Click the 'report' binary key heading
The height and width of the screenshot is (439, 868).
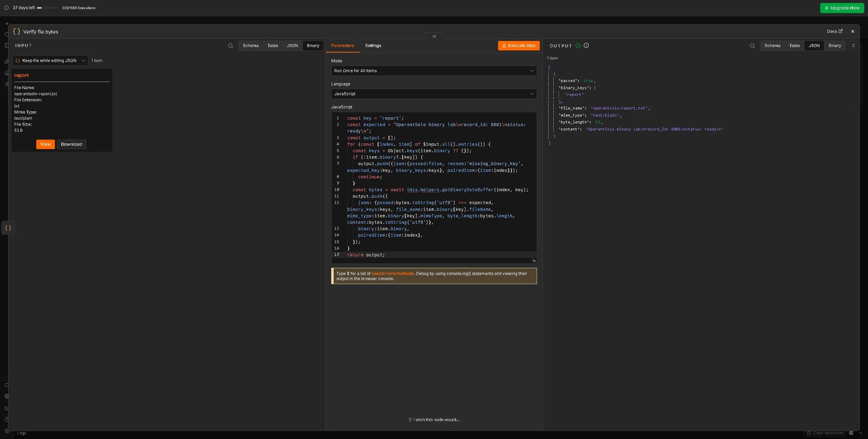point(22,75)
